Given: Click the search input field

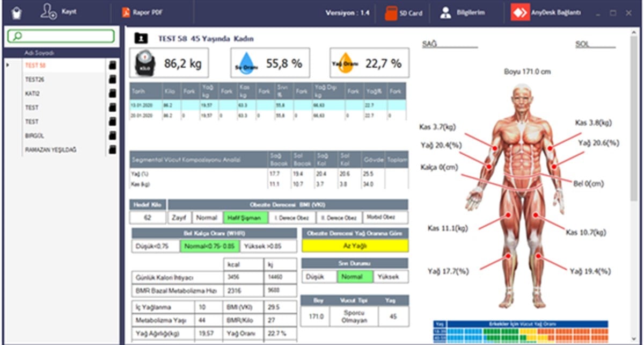Looking at the screenshot, I should coord(61,36).
